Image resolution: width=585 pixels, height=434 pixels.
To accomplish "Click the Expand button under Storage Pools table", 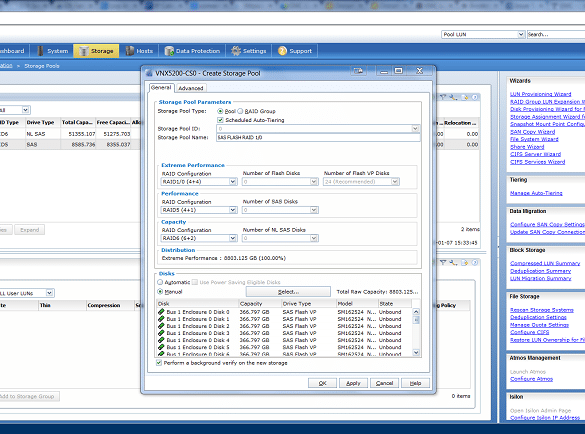I will [x=29, y=230].
